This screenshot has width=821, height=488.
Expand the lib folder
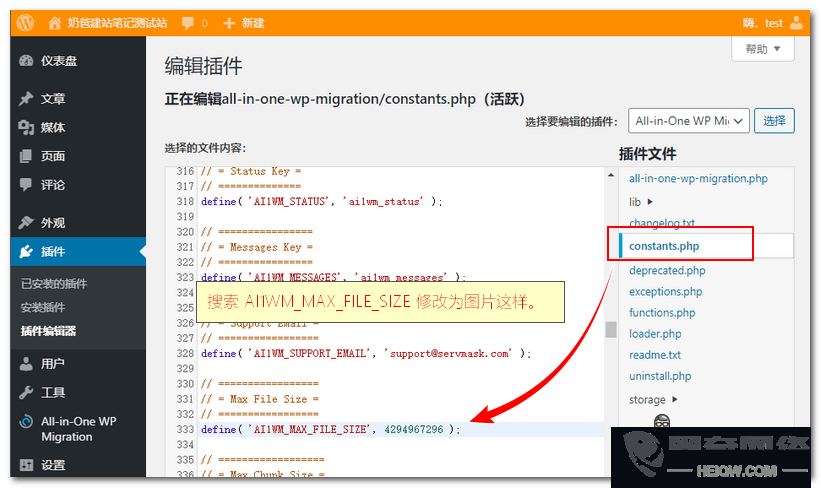(641, 202)
